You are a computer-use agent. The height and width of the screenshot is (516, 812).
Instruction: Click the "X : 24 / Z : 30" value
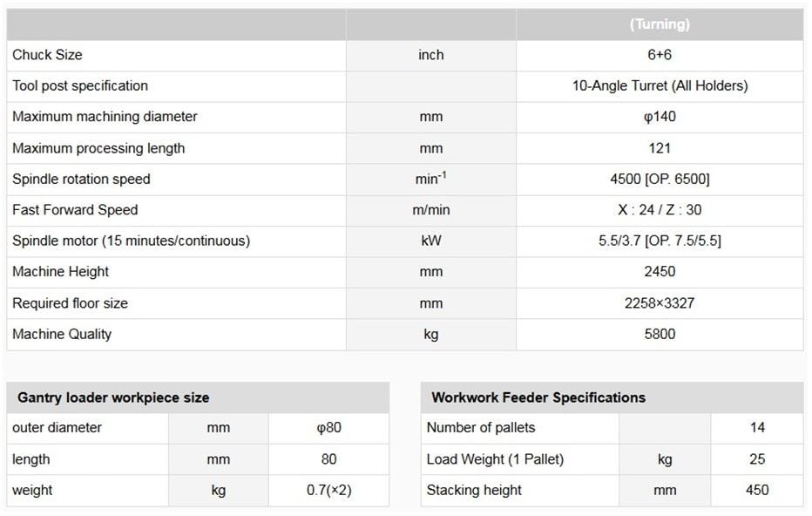[660, 210]
